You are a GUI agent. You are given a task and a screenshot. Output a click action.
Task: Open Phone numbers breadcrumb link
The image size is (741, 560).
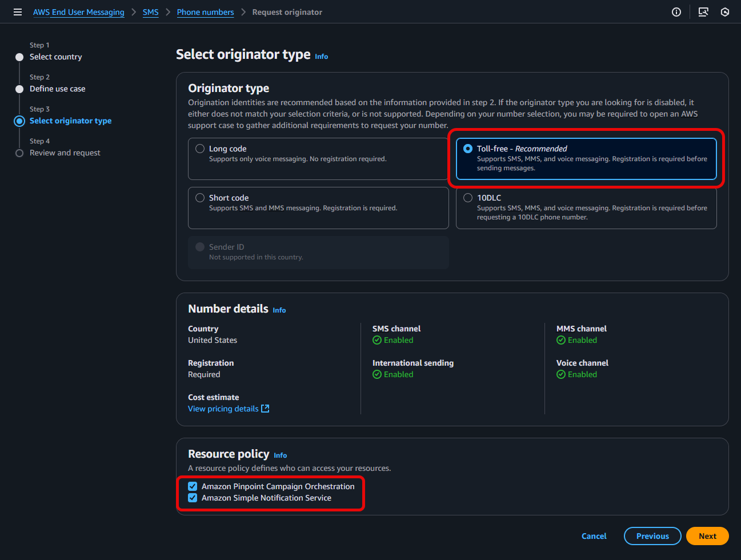pyautogui.click(x=205, y=12)
